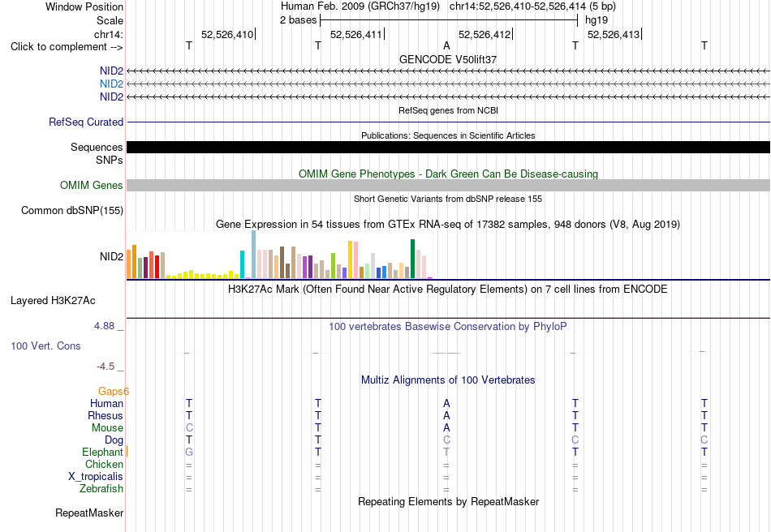The width and height of the screenshot is (771, 532).
Task: Click the Window Position label
Action: click(x=84, y=6)
